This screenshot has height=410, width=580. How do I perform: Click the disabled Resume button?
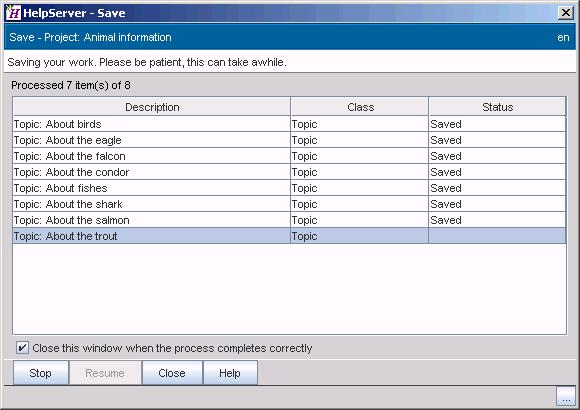coord(105,373)
